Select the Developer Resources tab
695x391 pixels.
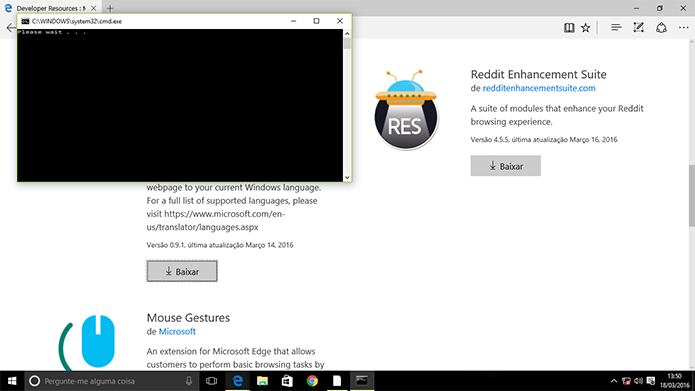point(50,8)
